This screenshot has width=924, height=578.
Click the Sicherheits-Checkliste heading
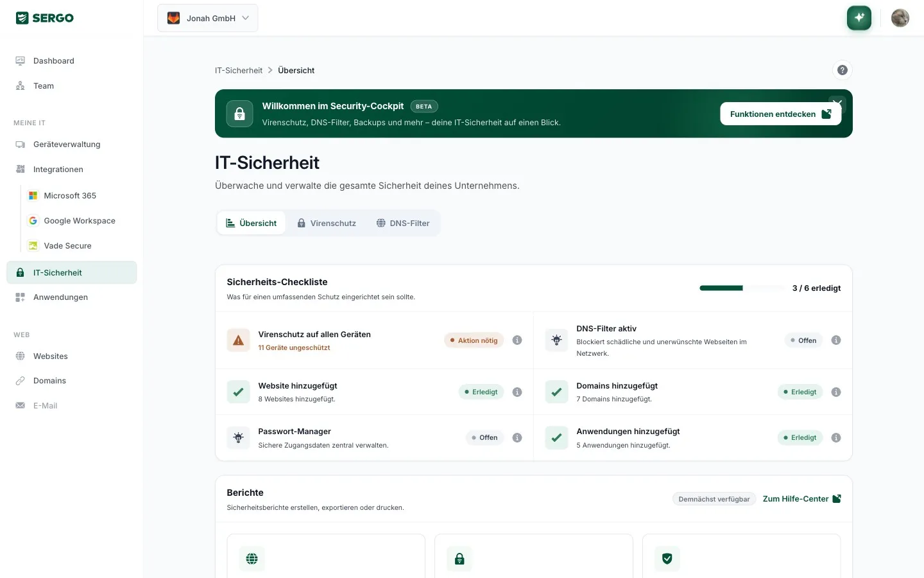(277, 282)
